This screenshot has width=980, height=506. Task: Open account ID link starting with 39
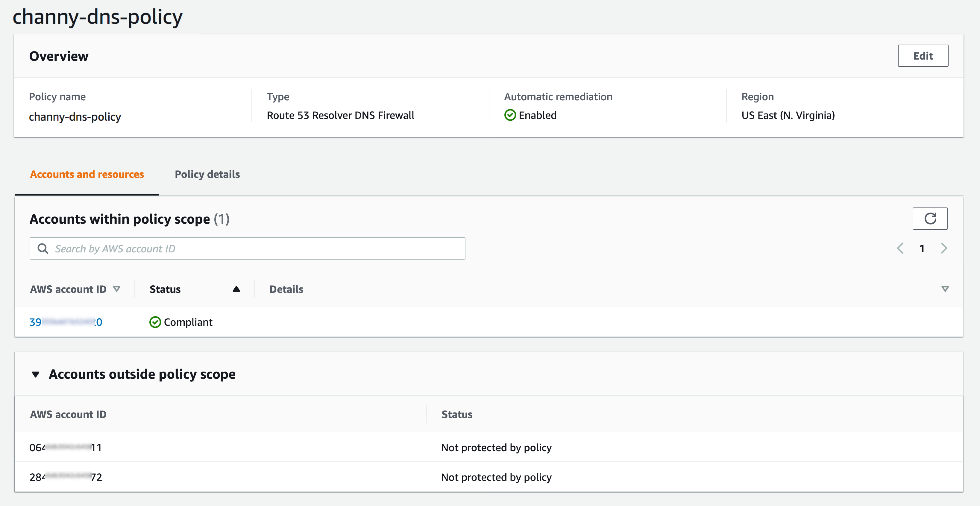[66, 322]
